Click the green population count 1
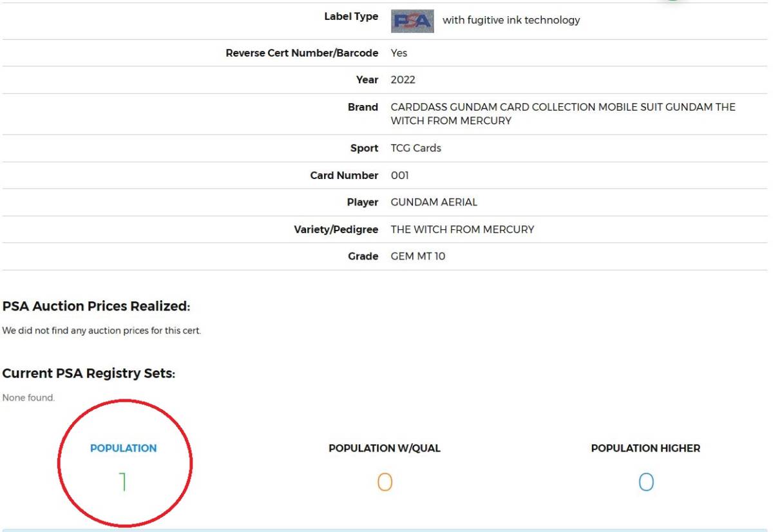Viewport: 773px width, 532px height. point(123,482)
